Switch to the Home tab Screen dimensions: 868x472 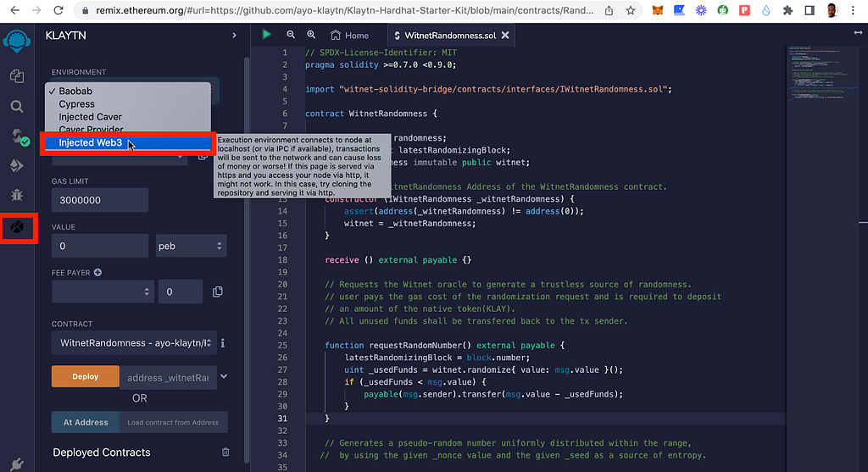(349, 36)
